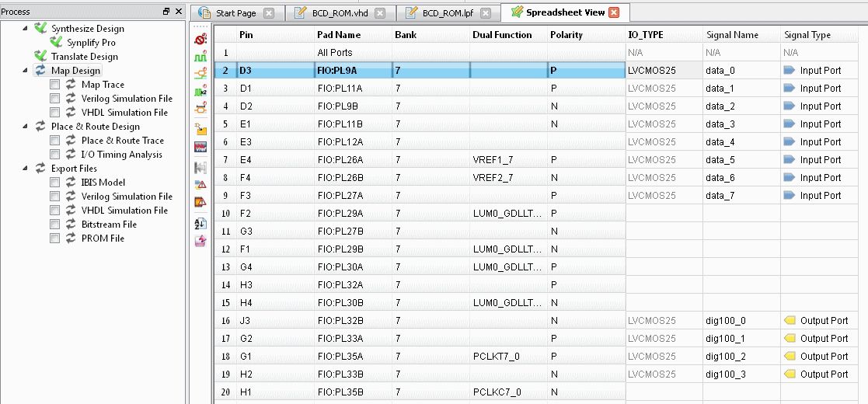The height and width of the screenshot is (404, 868).
Task: Collapse the Synthesize Design tree node
Action: [x=26, y=28]
